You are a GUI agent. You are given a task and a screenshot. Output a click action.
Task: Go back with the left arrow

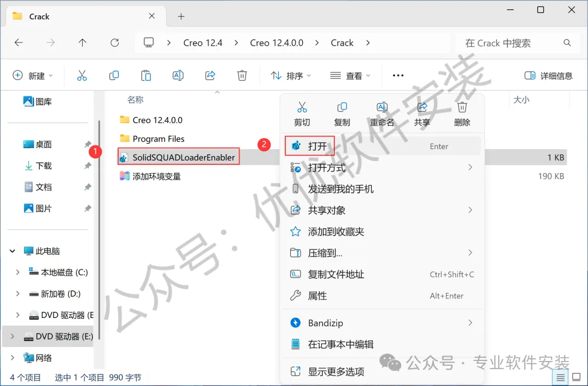19,43
